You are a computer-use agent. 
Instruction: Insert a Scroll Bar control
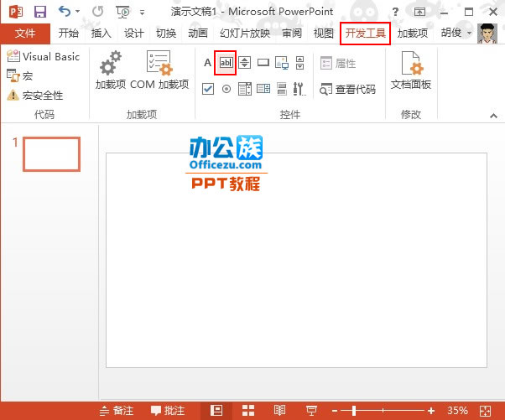[299, 63]
